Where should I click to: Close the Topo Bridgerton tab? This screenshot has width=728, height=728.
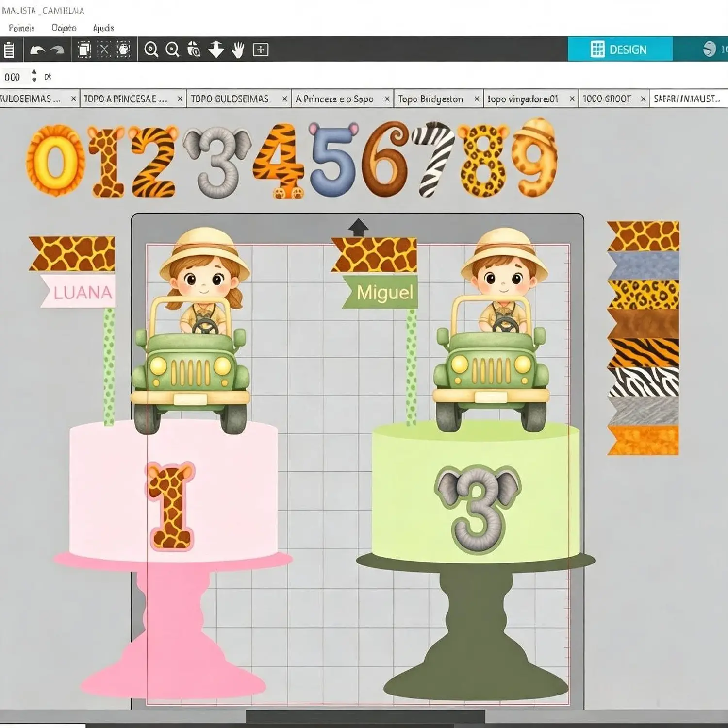tap(477, 99)
